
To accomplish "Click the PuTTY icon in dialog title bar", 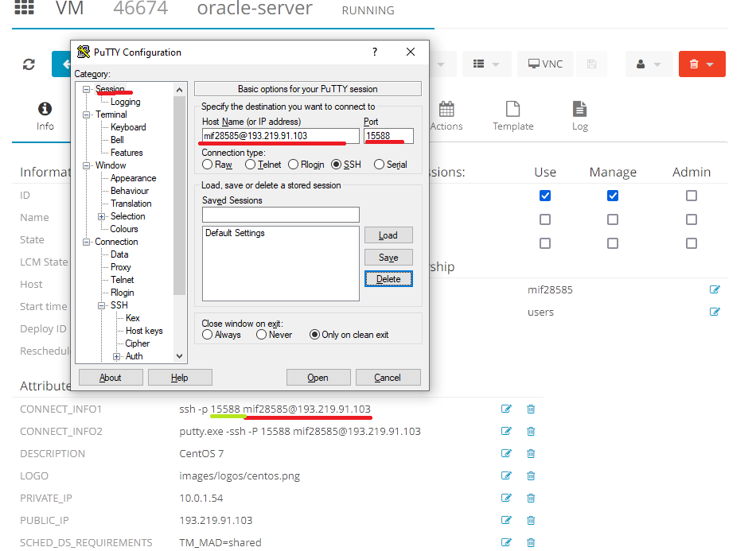I will 84,52.
